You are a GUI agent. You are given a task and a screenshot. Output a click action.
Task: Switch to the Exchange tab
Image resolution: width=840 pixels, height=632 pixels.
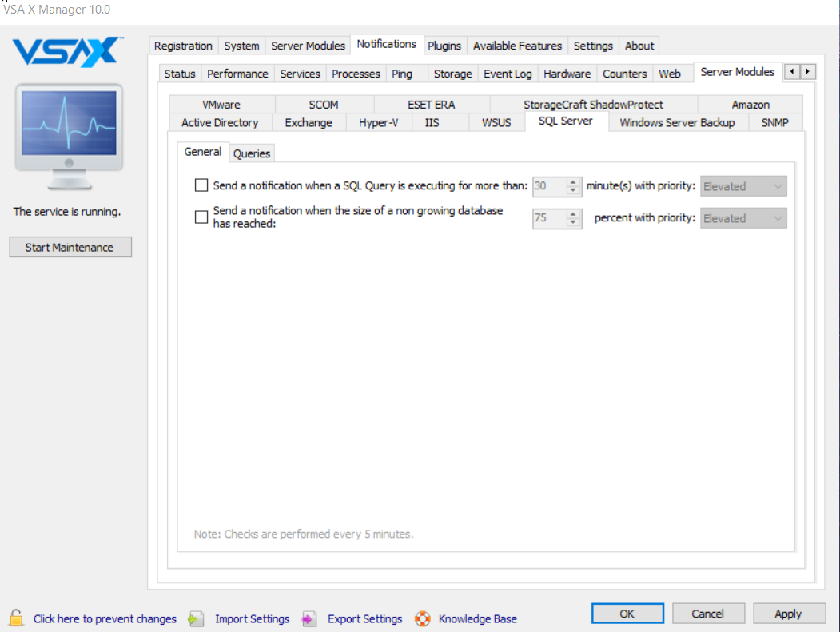click(x=309, y=123)
